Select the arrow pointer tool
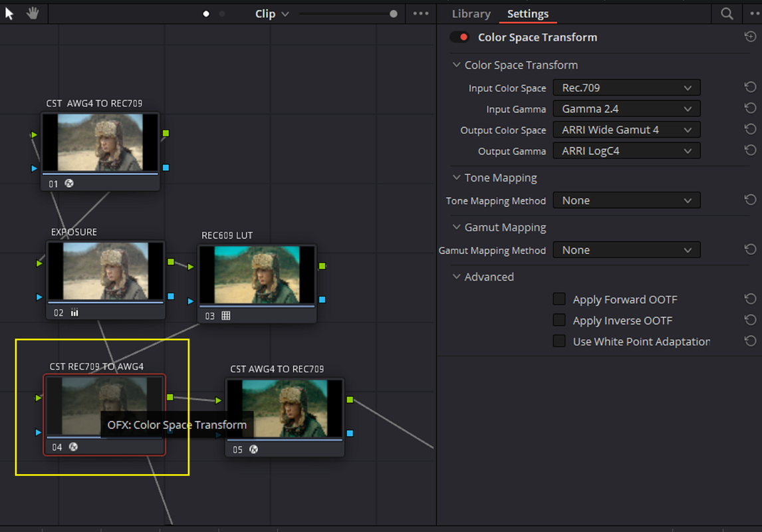The height and width of the screenshot is (532, 762). click(x=9, y=13)
